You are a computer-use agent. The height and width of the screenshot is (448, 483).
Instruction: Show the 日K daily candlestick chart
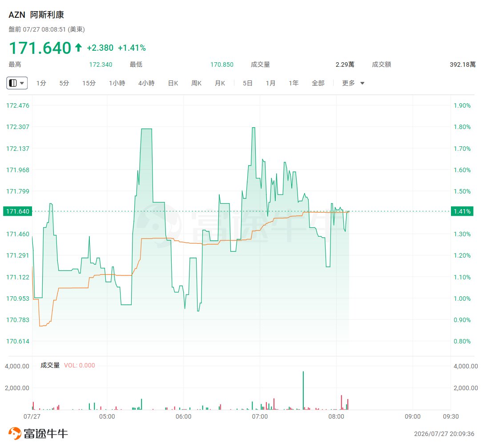[173, 83]
